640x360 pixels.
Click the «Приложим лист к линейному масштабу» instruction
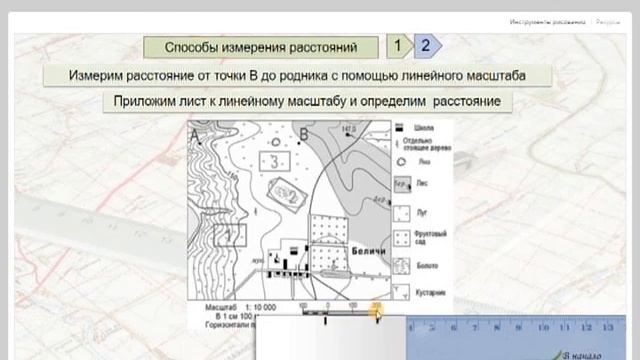coord(307,101)
